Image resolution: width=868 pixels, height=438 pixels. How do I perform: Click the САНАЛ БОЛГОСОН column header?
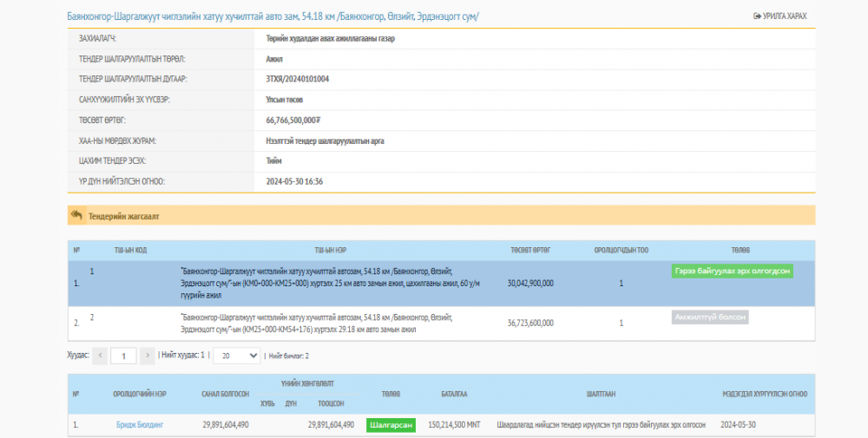tap(226, 393)
